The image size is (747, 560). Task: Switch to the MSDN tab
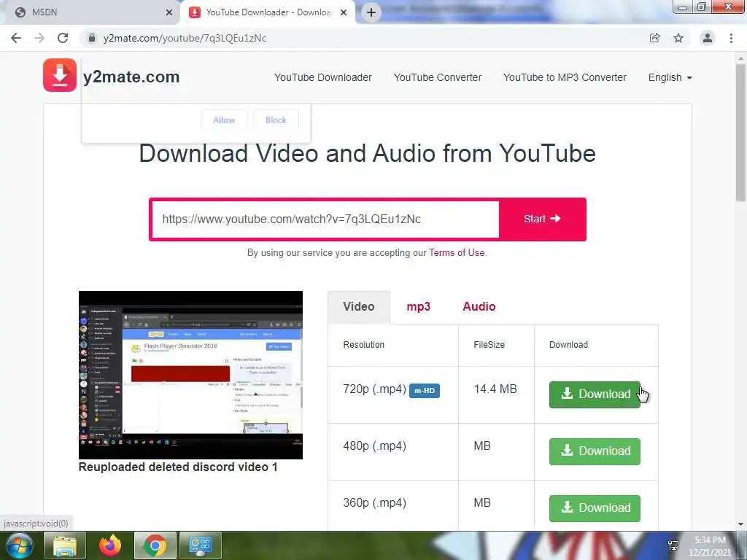[x=90, y=12]
